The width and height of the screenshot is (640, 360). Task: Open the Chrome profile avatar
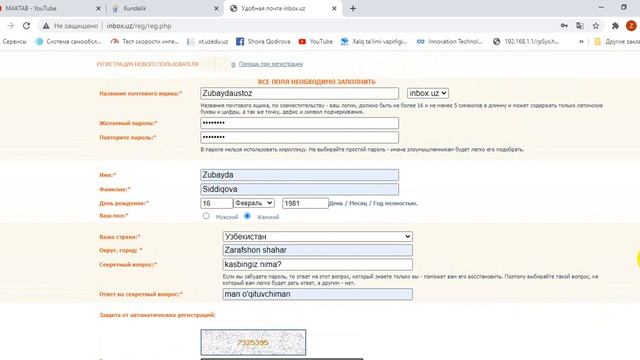tap(631, 26)
